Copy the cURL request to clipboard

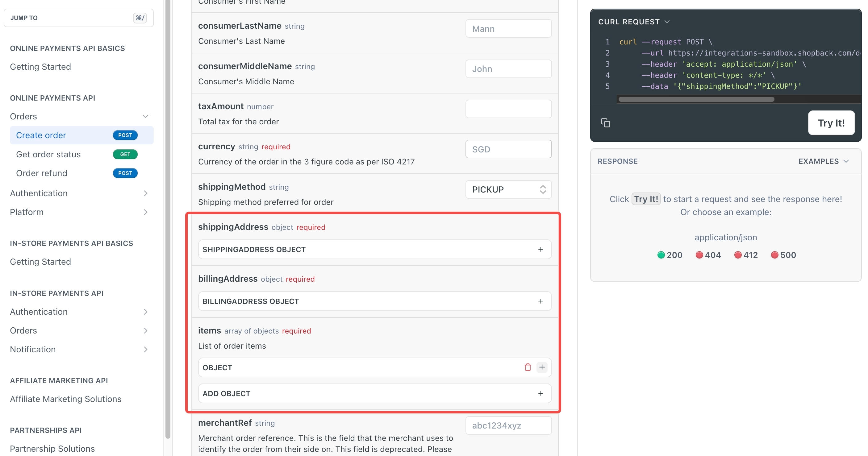(606, 123)
